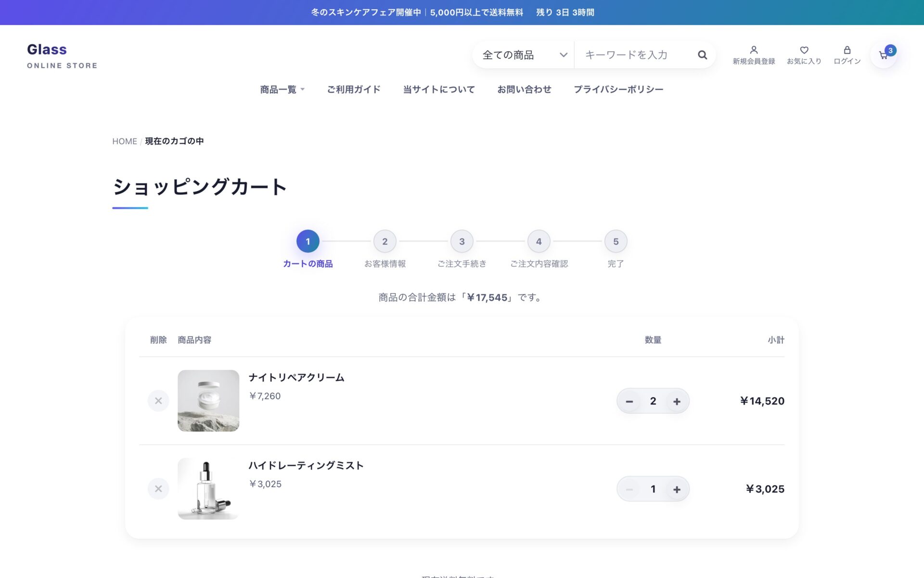Open 当サイトについて page
The image size is (924, 578).
coord(438,89)
